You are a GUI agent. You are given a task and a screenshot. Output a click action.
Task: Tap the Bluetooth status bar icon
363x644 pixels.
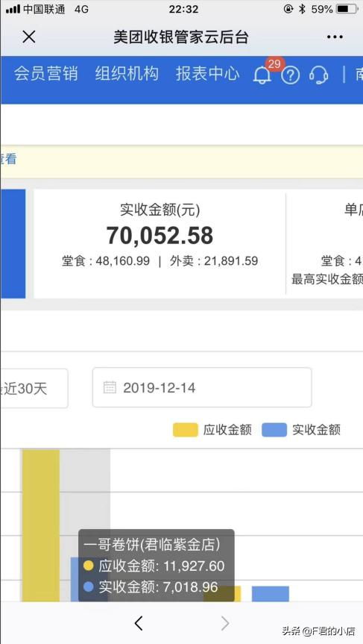pyautogui.click(x=302, y=9)
